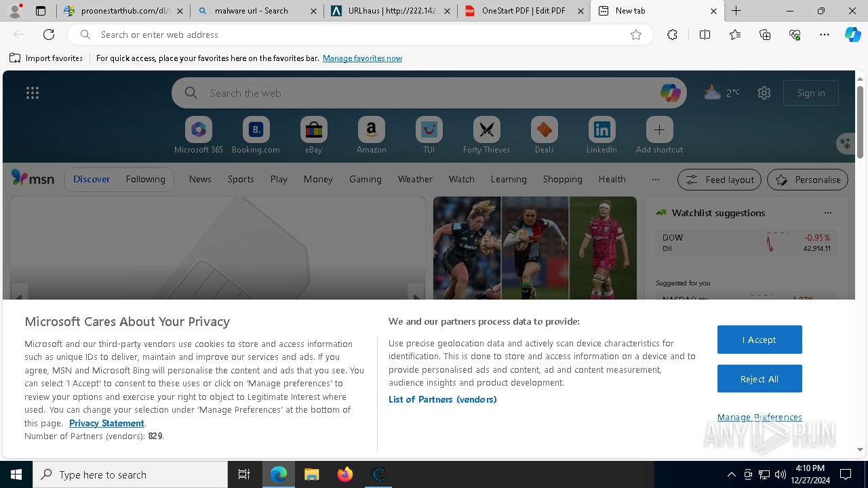Image resolution: width=868 pixels, height=488 pixels.
Task: Open the News category
Action: coord(200,179)
